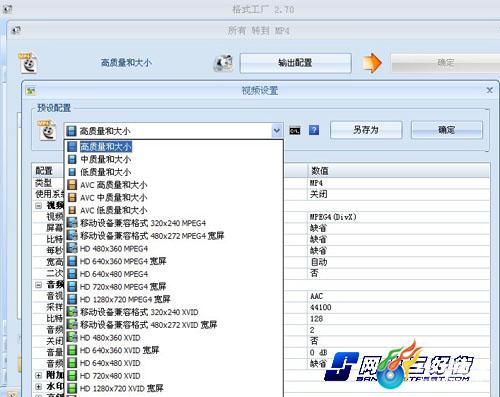Click the blue help question mark icon
500x397 pixels.
click(x=314, y=130)
